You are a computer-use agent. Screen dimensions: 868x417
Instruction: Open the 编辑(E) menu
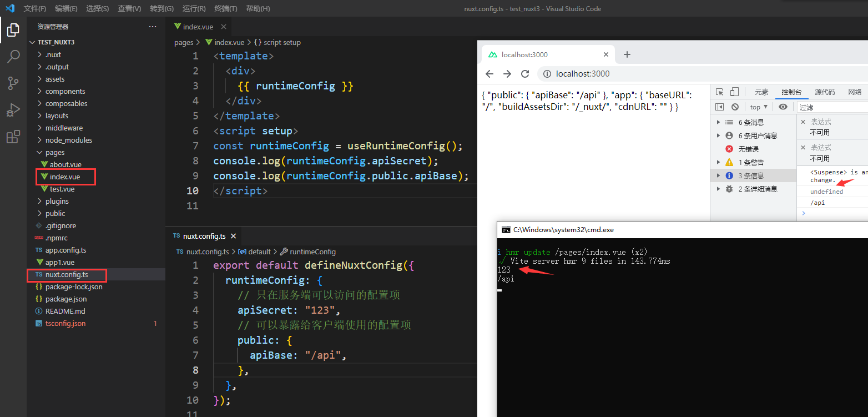(x=67, y=8)
